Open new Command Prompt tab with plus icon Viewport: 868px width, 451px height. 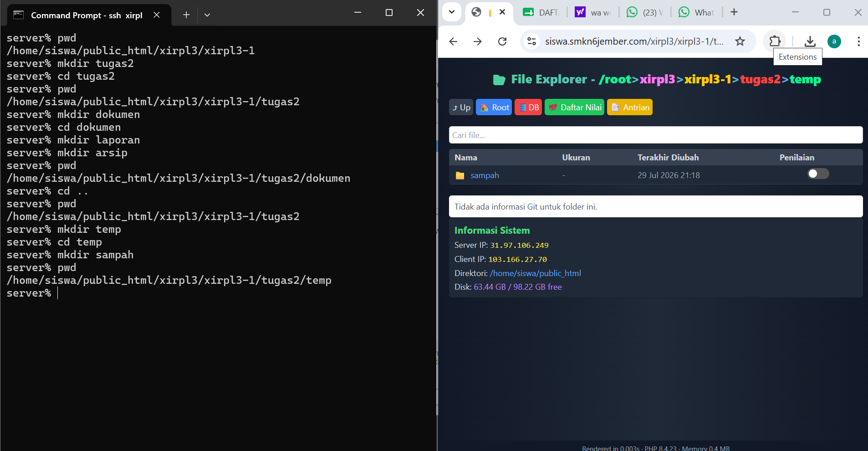point(186,15)
